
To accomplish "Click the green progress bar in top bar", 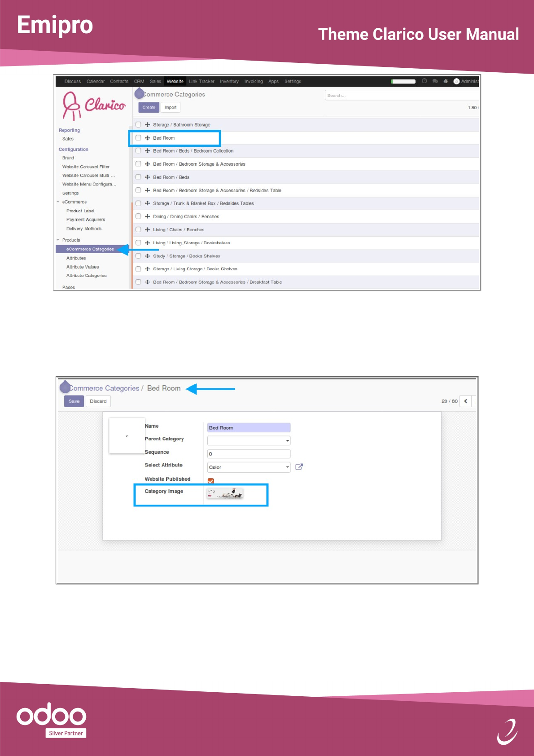I will click(403, 81).
